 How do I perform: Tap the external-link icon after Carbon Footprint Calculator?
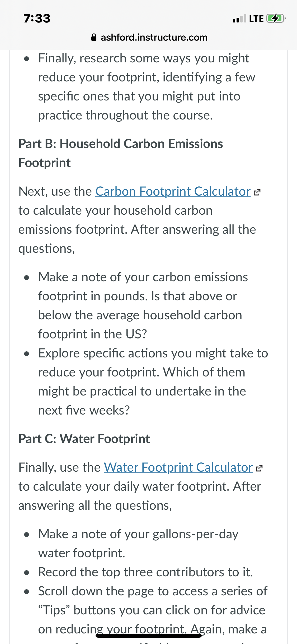pyautogui.click(x=257, y=192)
